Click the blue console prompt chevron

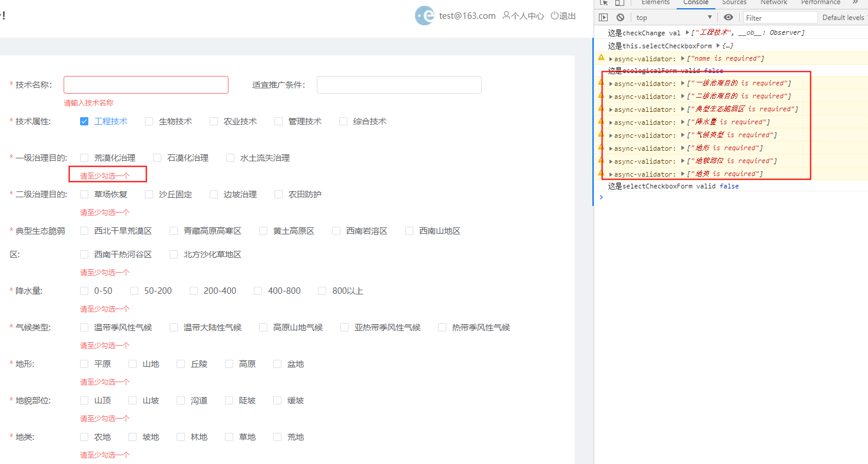pyautogui.click(x=601, y=197)
